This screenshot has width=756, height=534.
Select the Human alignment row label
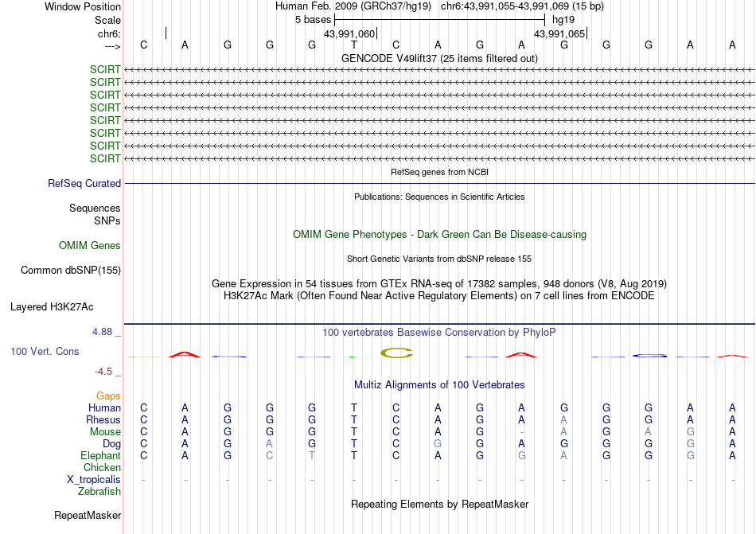coord(104,407)
